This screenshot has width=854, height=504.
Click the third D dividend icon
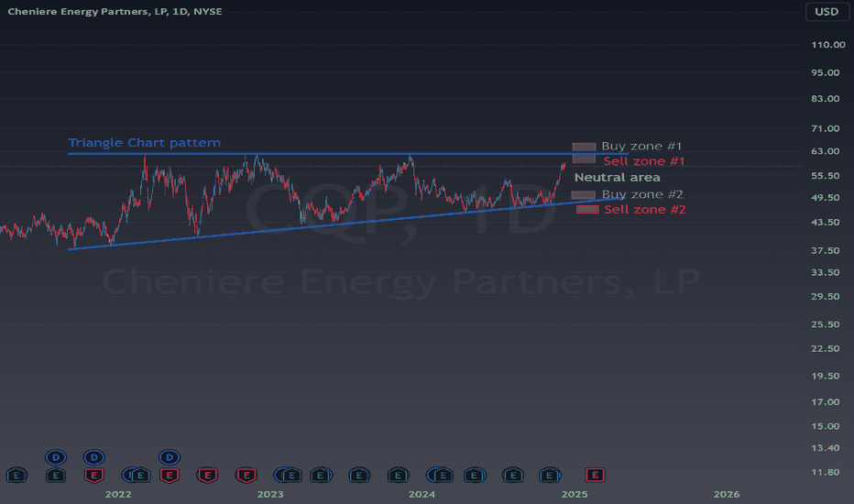(x=170, y=457)
